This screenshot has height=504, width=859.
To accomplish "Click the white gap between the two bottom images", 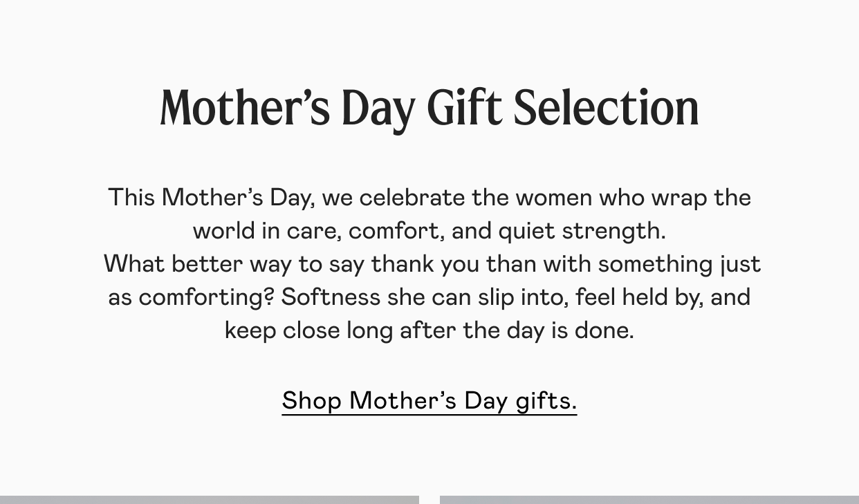I will pyautogui.click(x=429, y=500).
